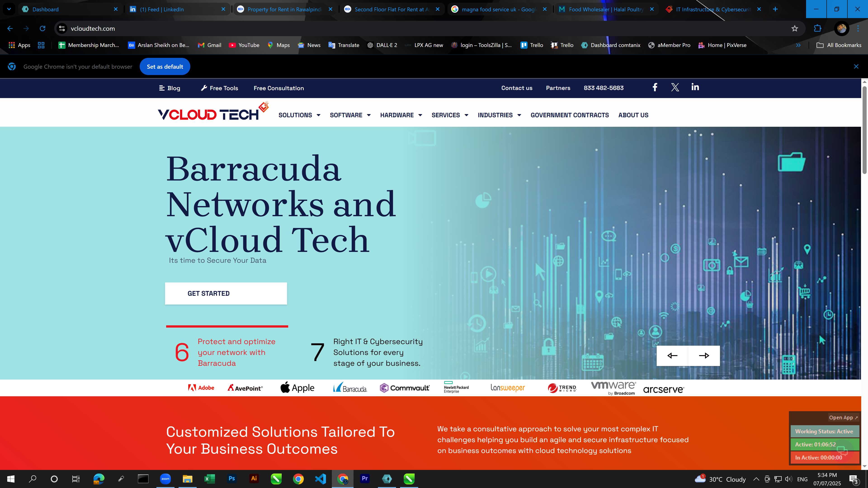Advance to next slide with right arrow

(704, 356)
